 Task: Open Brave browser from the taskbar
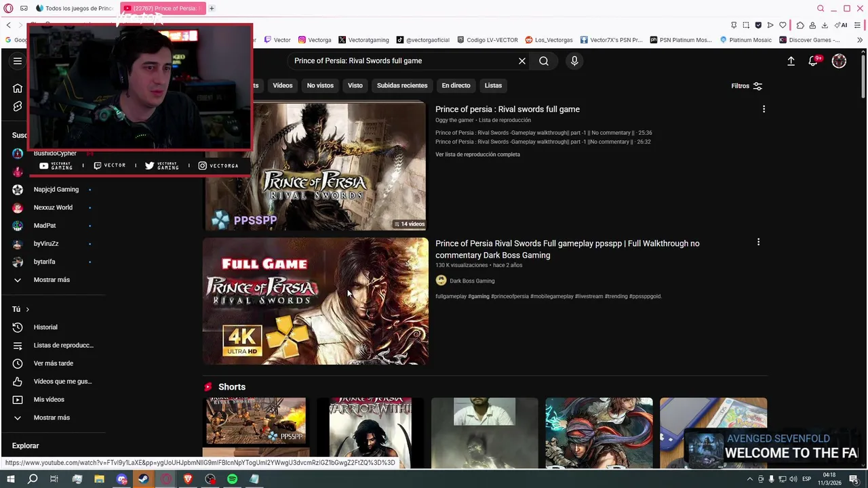[188, 479]
